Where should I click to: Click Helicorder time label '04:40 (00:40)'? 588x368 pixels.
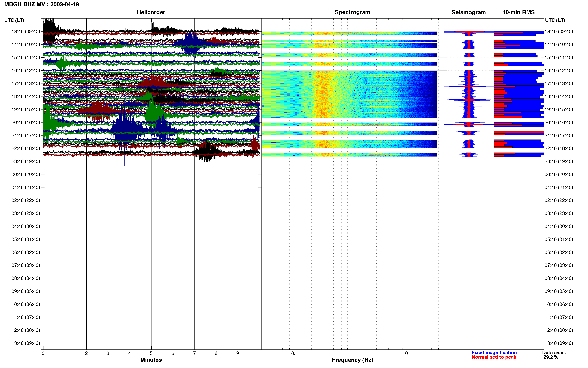[26, 226]
